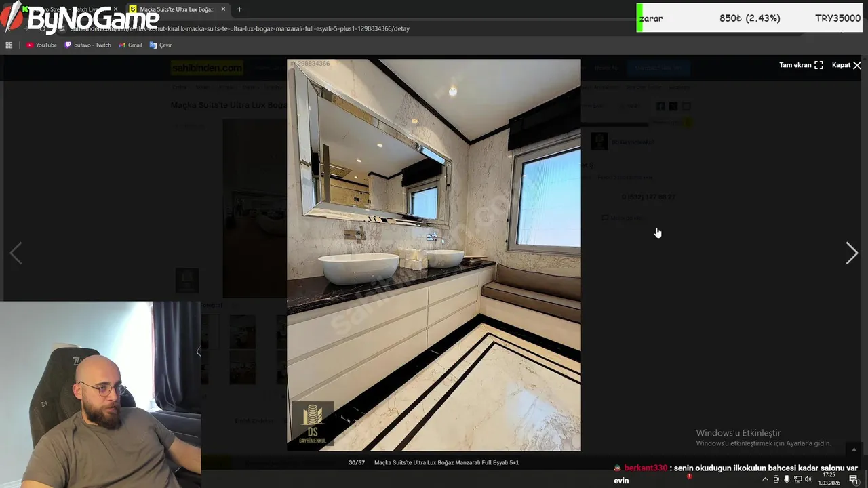This screenshot has width=868, height=488.
Task: Go to the previous photo with left arrow
Action: (x=16, y=253)
